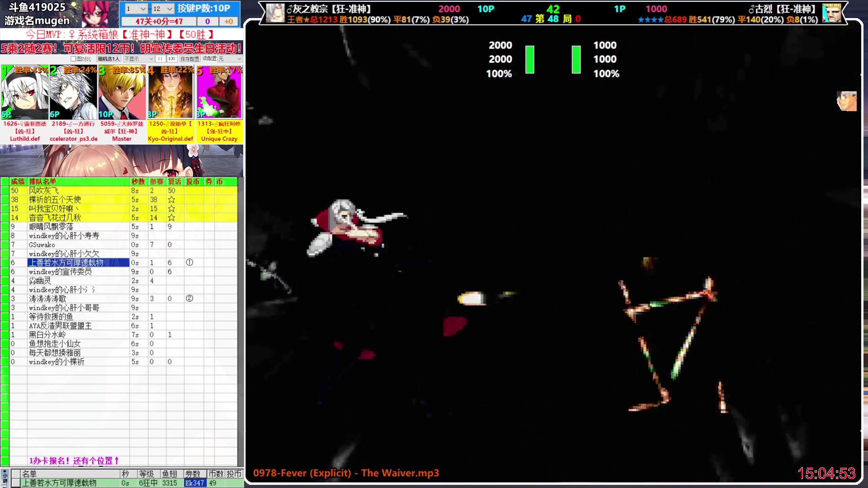Click the now-playing track 0978-Fever The Waiver.mp3
Viewport: 868px width, 488px height.
click(346, 473)
